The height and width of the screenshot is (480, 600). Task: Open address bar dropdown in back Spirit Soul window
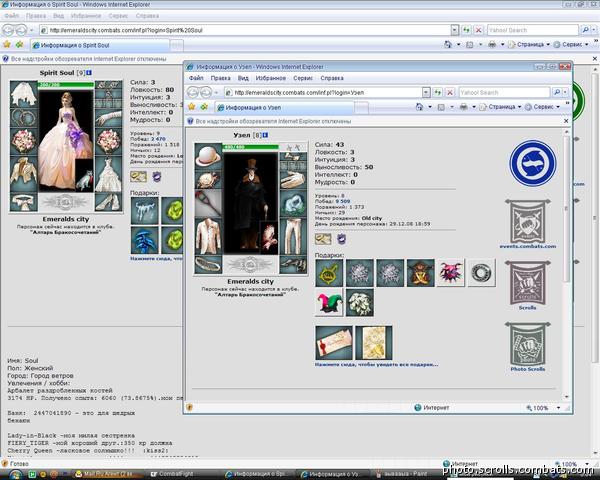coord(455,30)
